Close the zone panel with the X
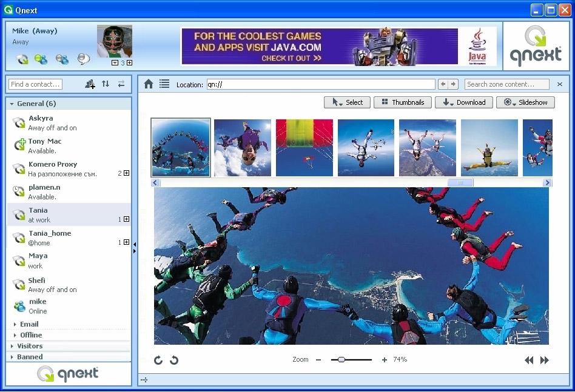This screenshot has height=392, width=575. pyautogui.click(x=560, y=84)
